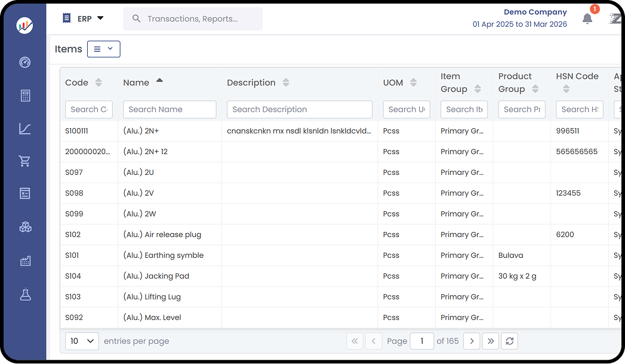Open the Items list menu dropdown
625x364 pixels.
pyautogui.click(x=103, y=49)
